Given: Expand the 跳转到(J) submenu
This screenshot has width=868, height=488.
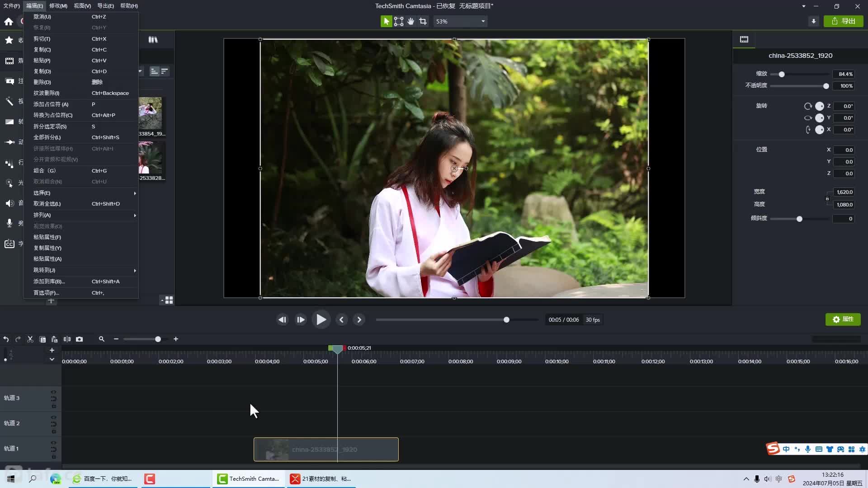Looking at the screenshot, I should pos(81,270).
